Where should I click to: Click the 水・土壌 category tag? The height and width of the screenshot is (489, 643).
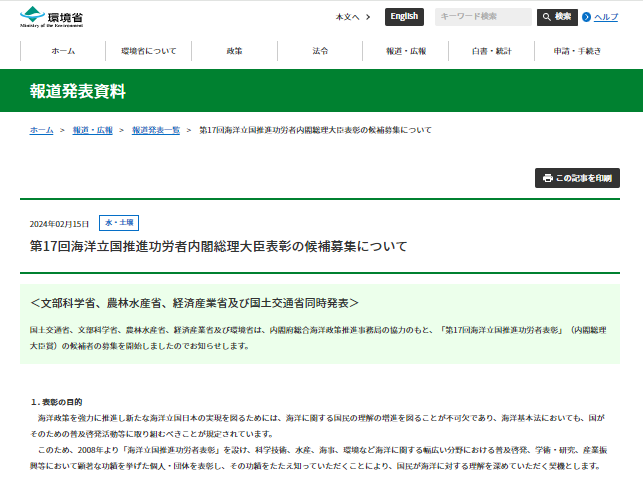(119, 223)
